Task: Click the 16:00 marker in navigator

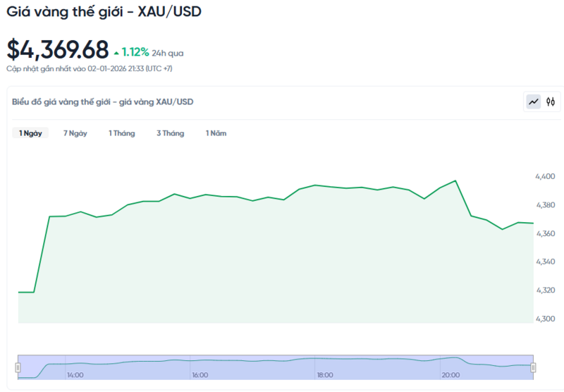Action: pos(200,375)
